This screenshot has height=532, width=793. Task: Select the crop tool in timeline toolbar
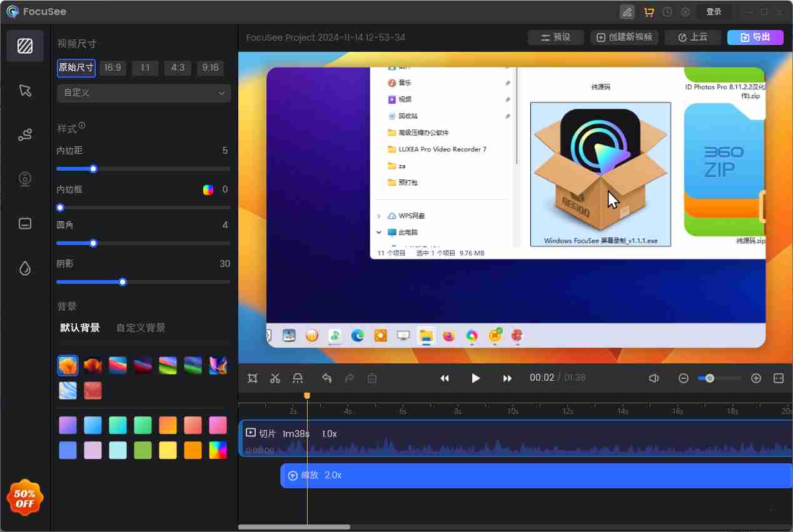point(253,378)
